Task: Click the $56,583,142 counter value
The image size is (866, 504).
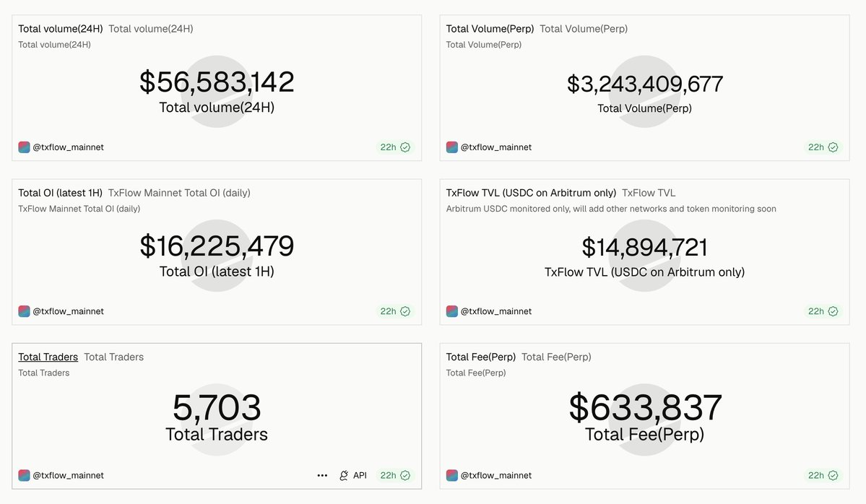Action: coord(217,82)
